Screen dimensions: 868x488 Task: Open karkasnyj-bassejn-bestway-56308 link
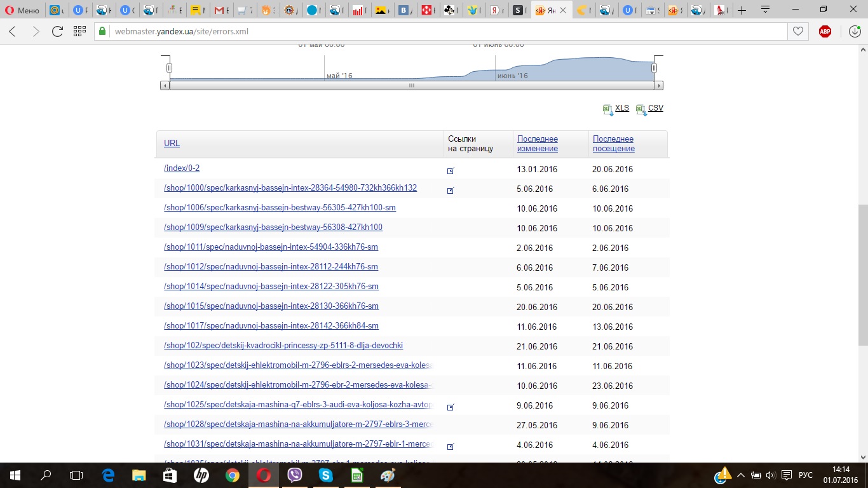[273, 227]
